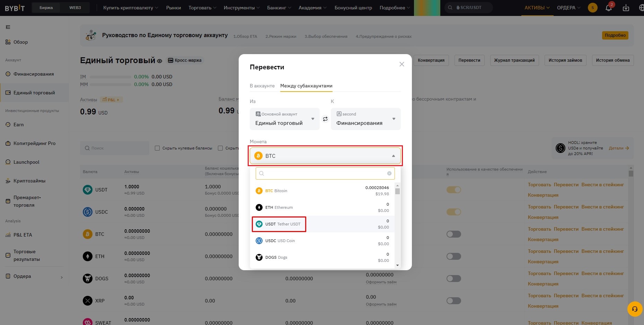This screenshot has width=644, height=325.
Task: Toggle BTC collateral switch
Action: 453,234
